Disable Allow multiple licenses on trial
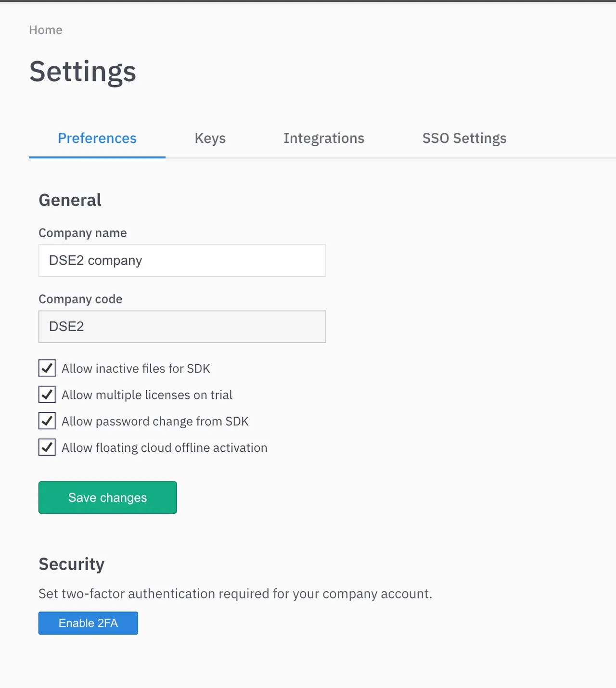 click(47, 395)
